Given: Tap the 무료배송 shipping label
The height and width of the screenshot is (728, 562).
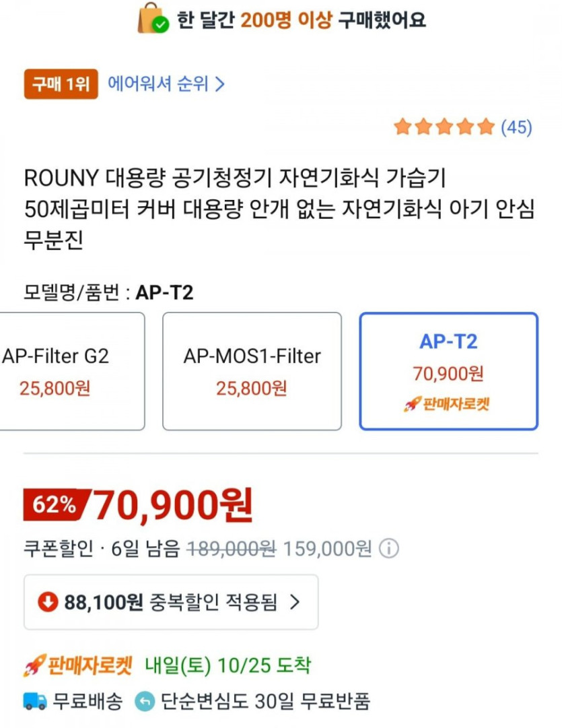Looking at the screenshot, I should (88, 701).
